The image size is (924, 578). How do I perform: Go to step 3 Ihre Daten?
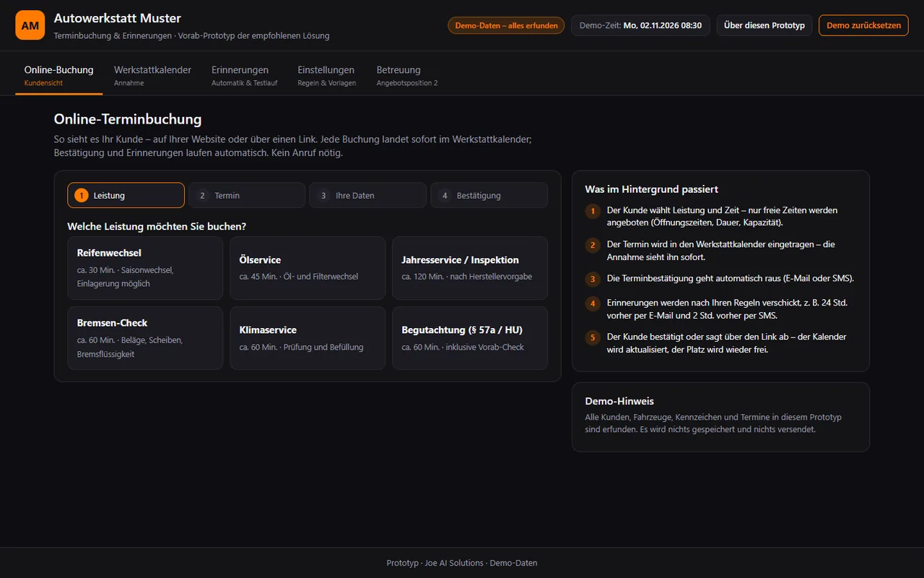point(367,195)
